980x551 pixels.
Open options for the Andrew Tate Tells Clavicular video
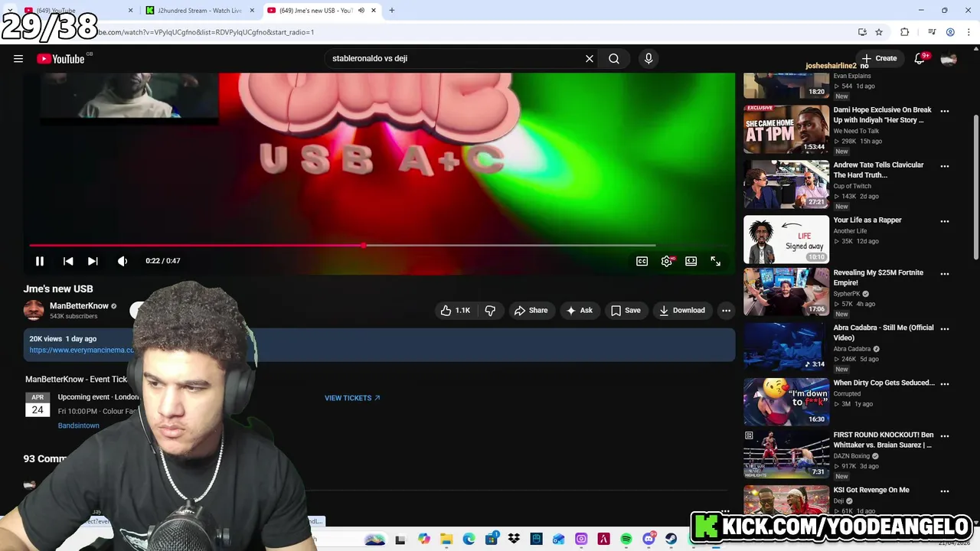pyautogui.click(x=945, y=166)
